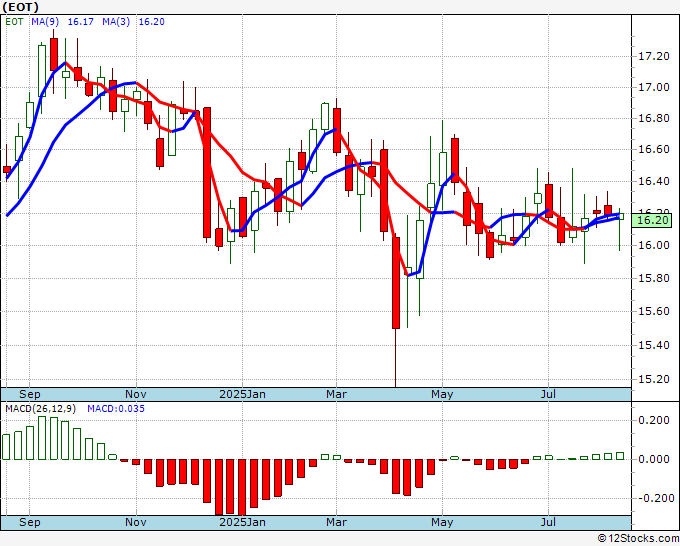Image resolution: width=680 pixels, height=546 pixels.
Task: Click the MA(9) legend label
Action: click(45, 22)
